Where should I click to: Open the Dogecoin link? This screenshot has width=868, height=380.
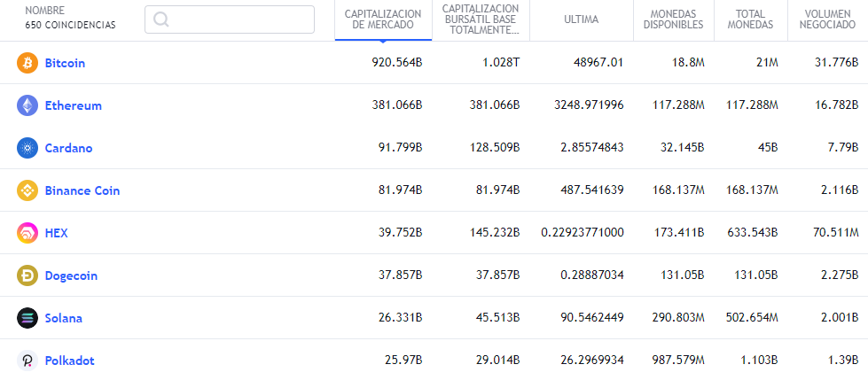(x=71, y=275)
